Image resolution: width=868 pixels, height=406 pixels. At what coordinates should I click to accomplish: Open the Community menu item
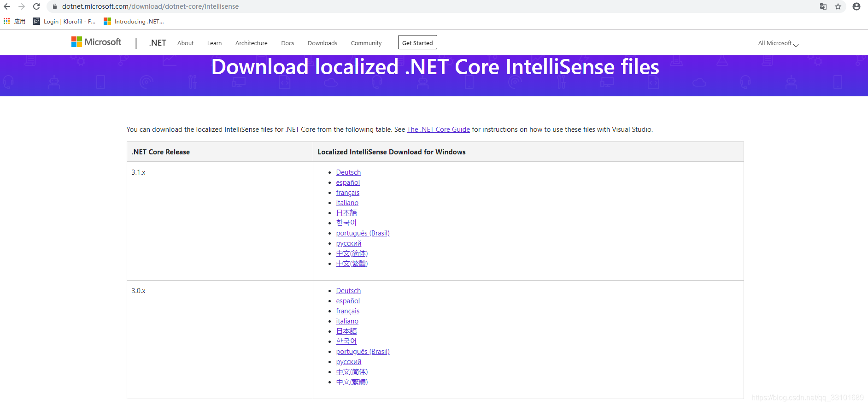[x=366, y=43]
